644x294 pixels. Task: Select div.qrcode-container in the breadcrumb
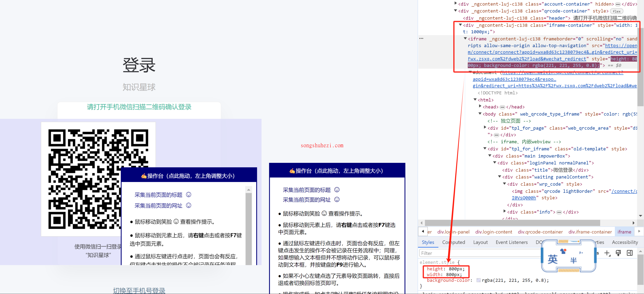click(x=540, y=232)
